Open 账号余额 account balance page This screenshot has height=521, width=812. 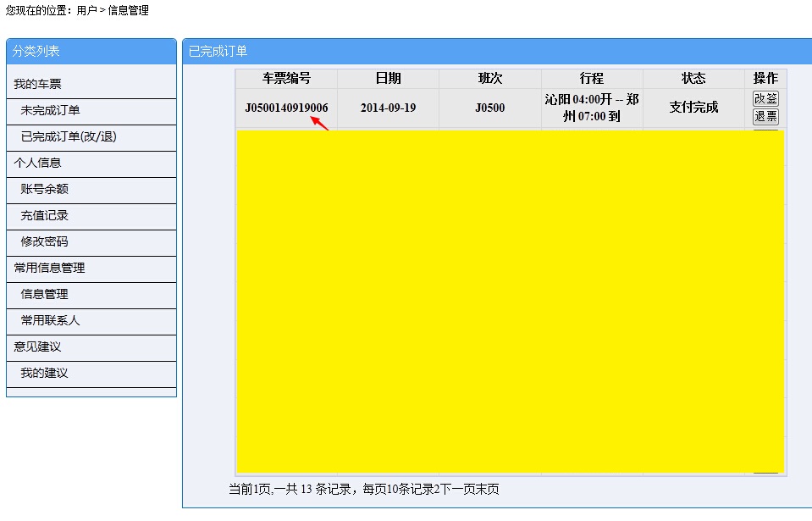point(44,189)
